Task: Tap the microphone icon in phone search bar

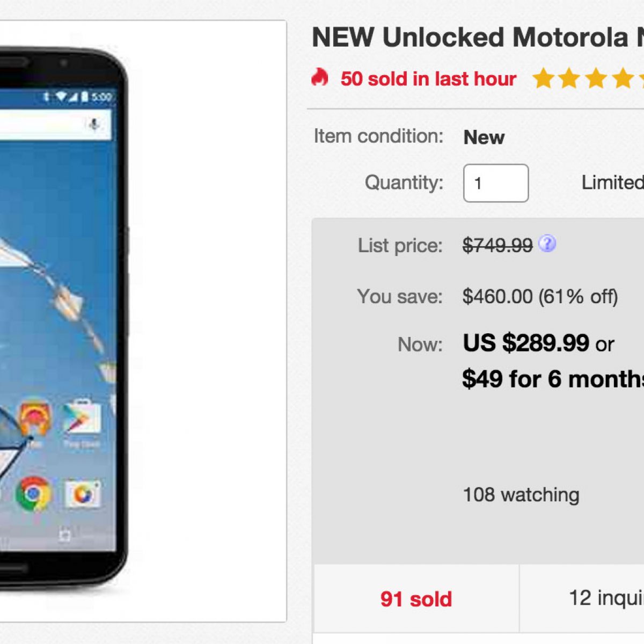Action: point(94,125)
